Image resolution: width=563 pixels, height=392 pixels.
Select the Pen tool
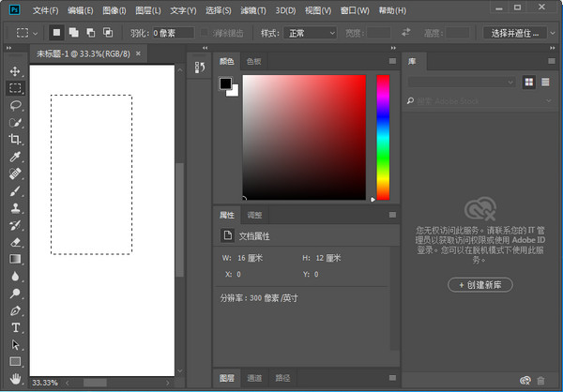(x=15, y=310)
